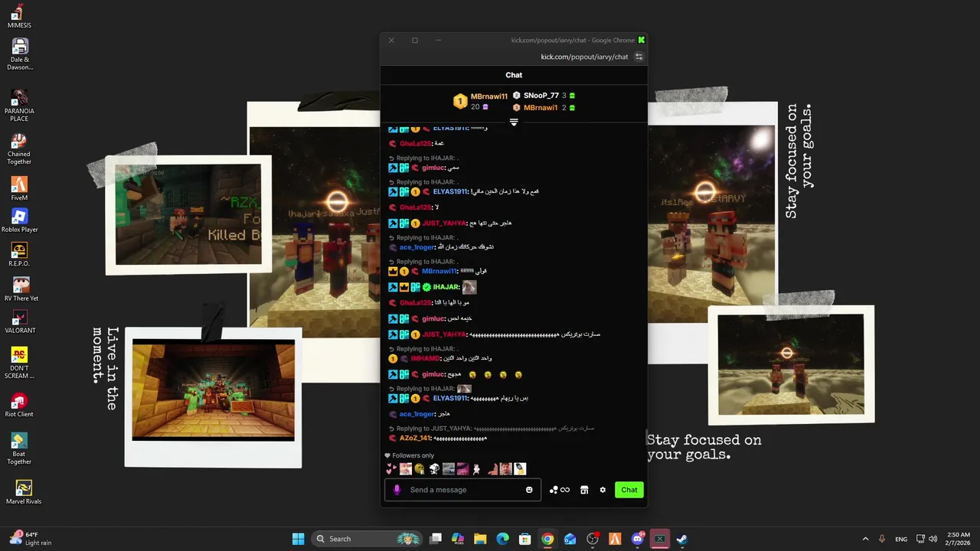Click the kick.com/popout/iarvy/chat address text
Screen dimensions: 980x551
pyautogui.click(x=584, y=57)
